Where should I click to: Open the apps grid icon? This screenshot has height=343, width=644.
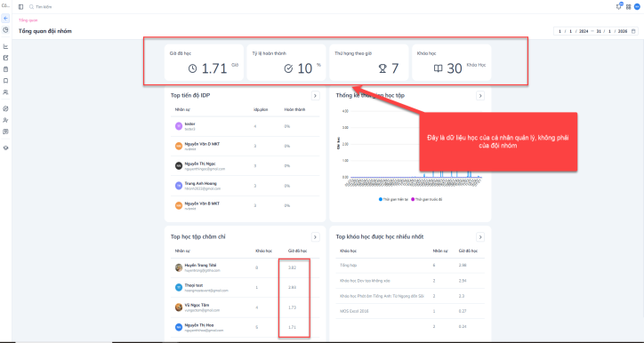pyautogui.click(x=628, y=7)
